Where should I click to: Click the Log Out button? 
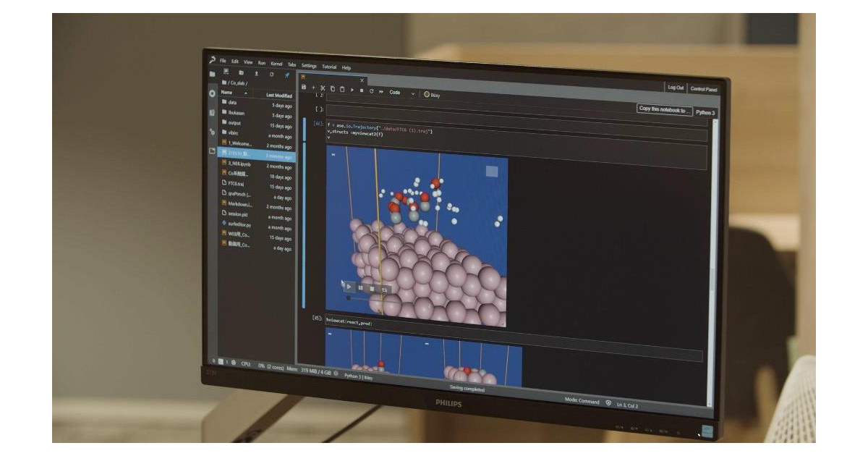675,88
